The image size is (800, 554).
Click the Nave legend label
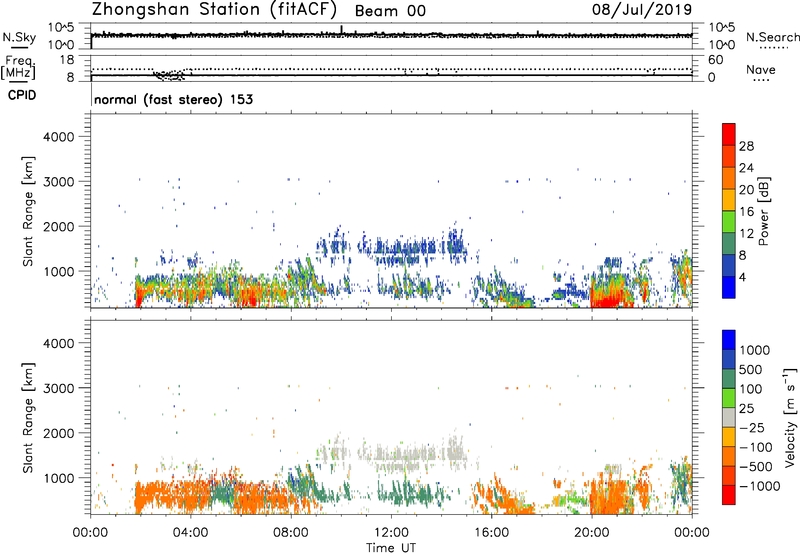[x=761, y=69]
